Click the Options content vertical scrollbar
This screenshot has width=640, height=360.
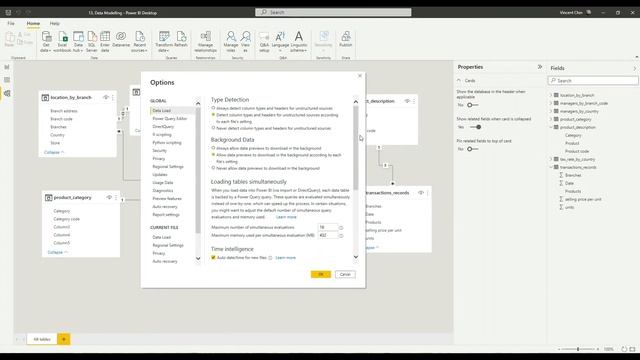click(356, 148)
